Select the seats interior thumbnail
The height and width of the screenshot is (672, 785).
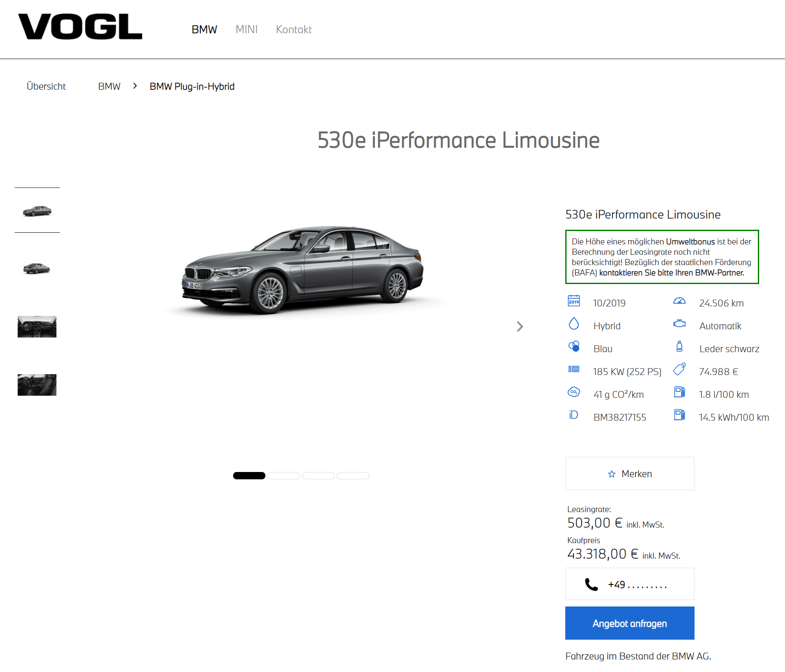37,385
